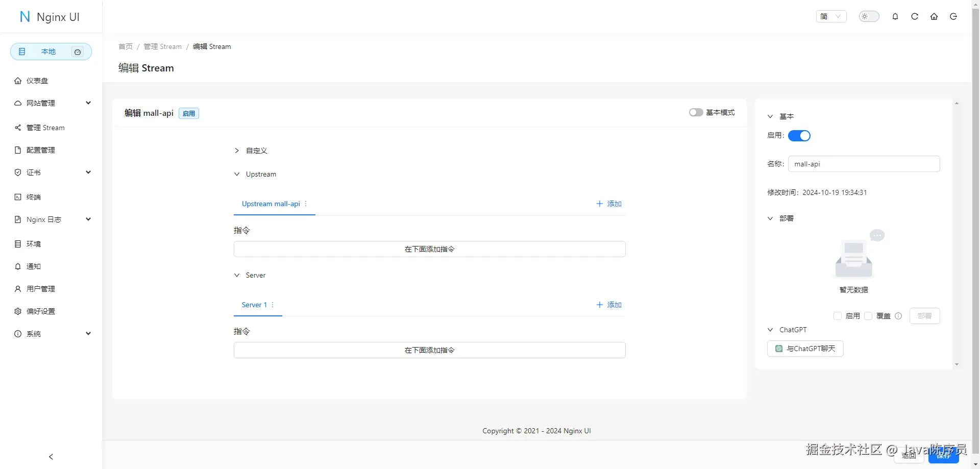This screenshot has width=980, height=469.
Task: Toggle the 基本模式 switch
Action: click(696, 112)
